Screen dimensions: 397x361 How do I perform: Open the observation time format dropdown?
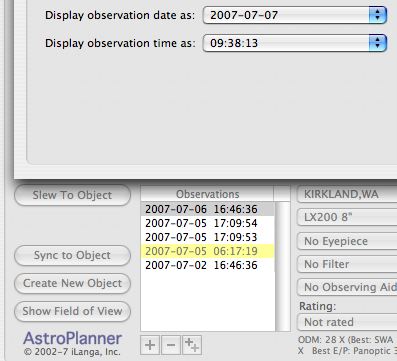click(295, 43)
